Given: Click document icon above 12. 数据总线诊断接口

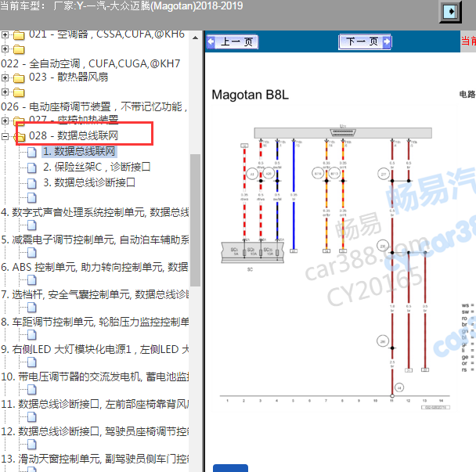Looking at the screenshot, I should (x=32, y=416).
